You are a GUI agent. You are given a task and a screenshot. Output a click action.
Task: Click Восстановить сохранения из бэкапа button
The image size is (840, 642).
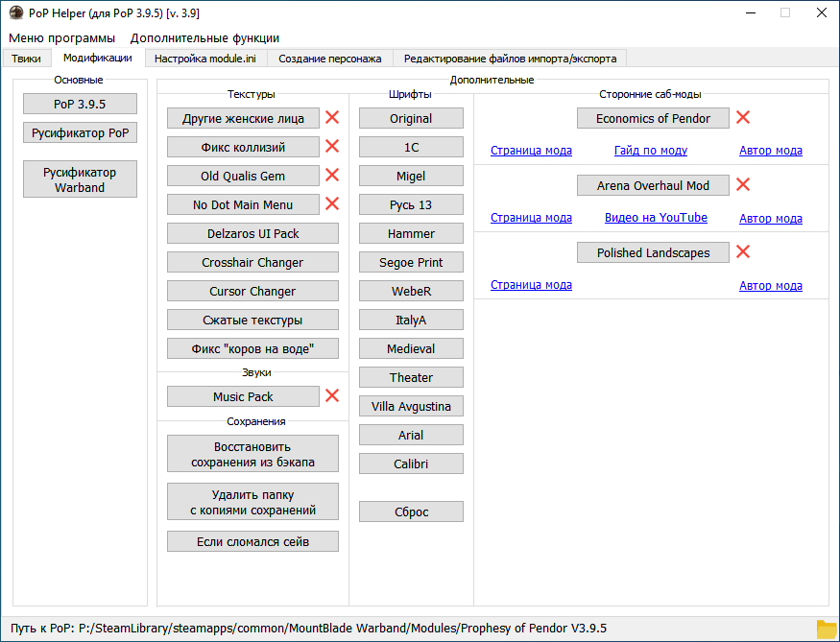252,454
